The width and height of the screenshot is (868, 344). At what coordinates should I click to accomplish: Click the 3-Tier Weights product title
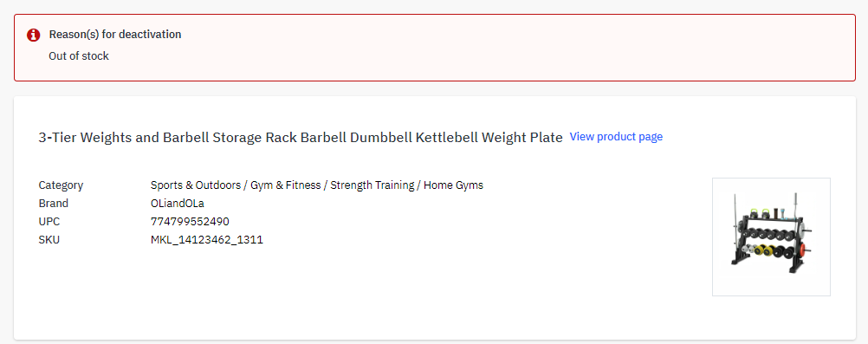point(301,138)
